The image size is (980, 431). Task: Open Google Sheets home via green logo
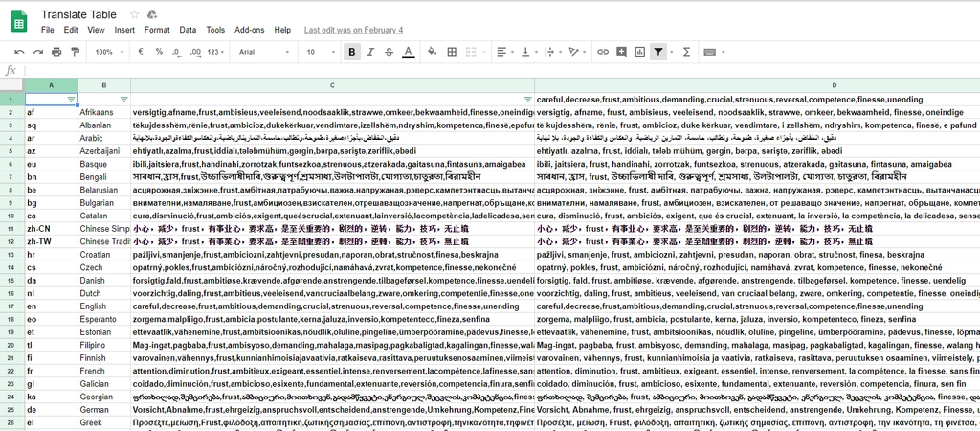coord(19,21)
